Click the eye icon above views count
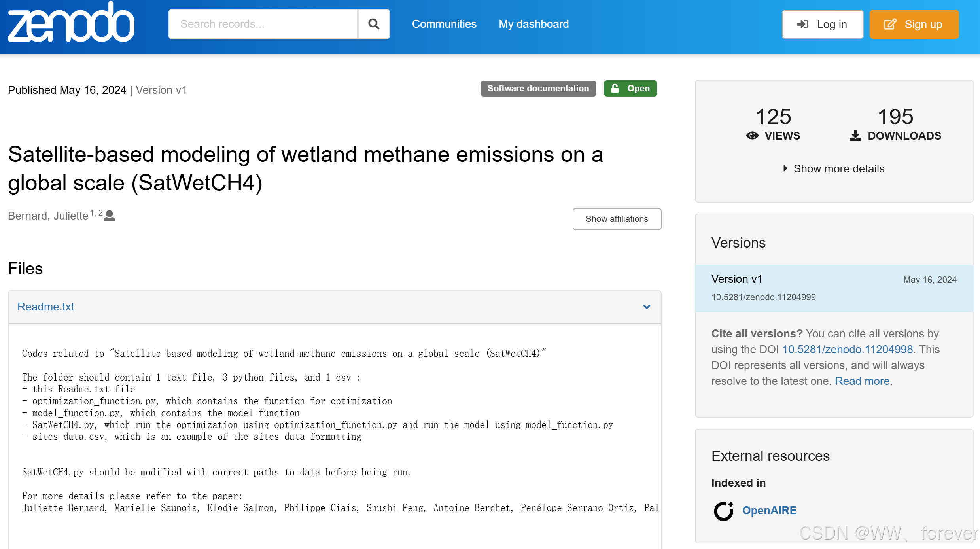The height and width of the screenshot is (549, 980). tap(752, 136)
